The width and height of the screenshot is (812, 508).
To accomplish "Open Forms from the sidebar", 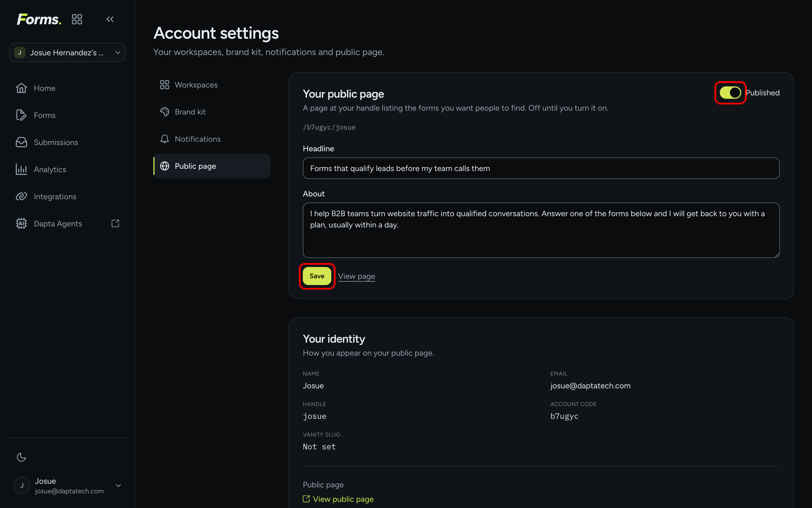I will point(67,115).
